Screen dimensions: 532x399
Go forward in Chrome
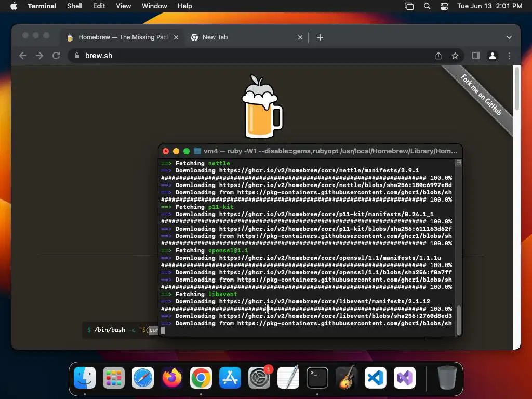pos(39,56)
